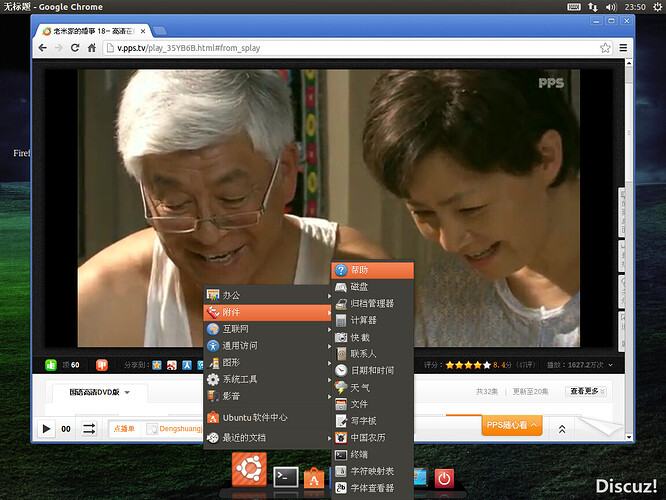This screenshot has width=666, height=500.
Task: Open the terminal from the dock
Action: pos(285,477)
